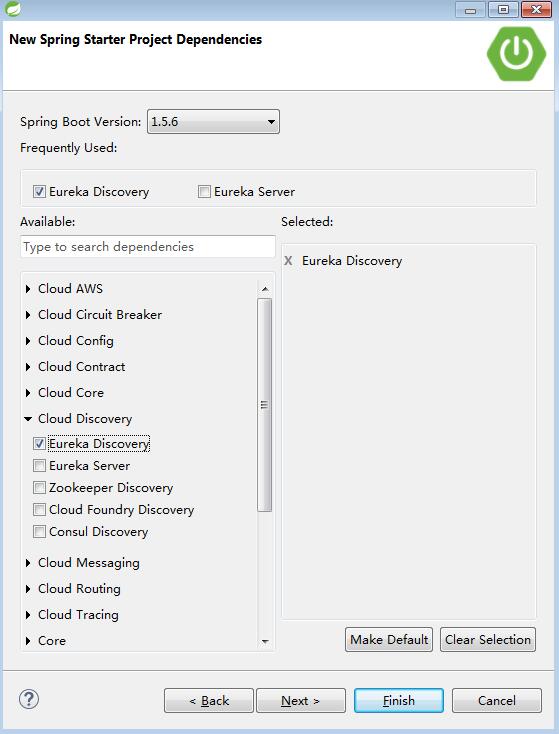
Task: Expand the Cloud Contract category
Action: tap(28, 367)
